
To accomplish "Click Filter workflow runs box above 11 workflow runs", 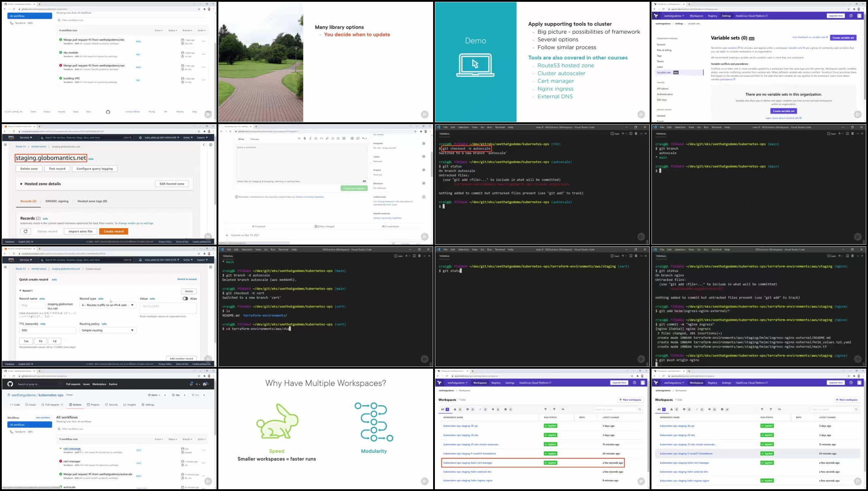I will [131, 429].
